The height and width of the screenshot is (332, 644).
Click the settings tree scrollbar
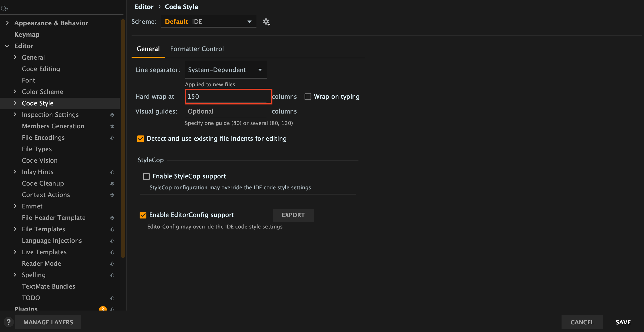[x=123, y=138]
